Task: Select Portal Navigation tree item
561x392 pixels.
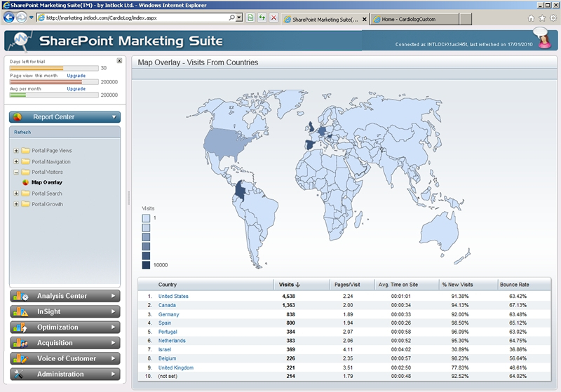Action: (x=51, y=162)
